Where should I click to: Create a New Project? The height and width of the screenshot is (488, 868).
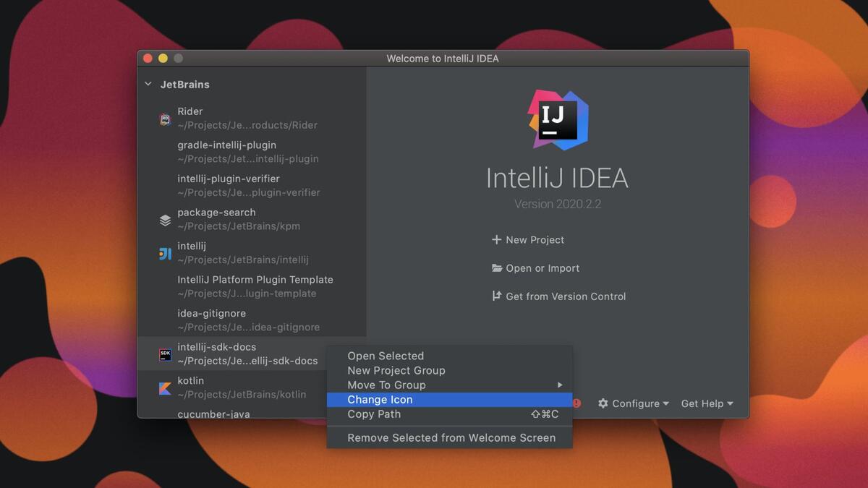click(x=528, y=240)
